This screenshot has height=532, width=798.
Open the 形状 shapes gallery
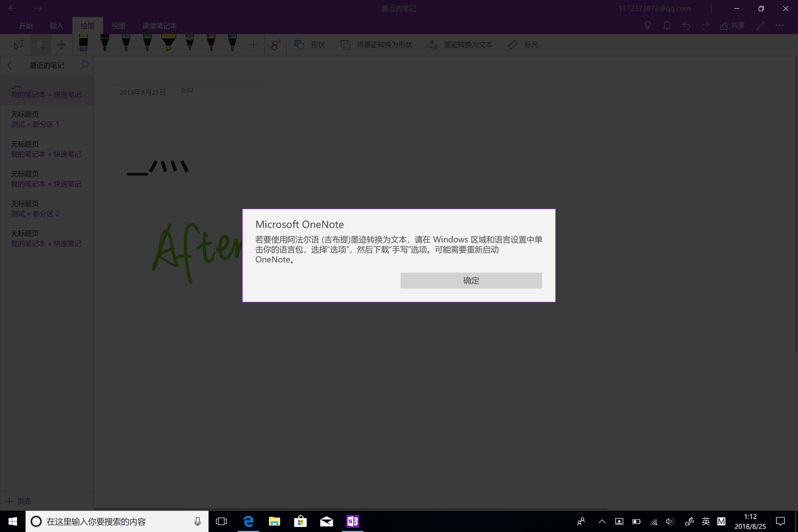[309, 44]
